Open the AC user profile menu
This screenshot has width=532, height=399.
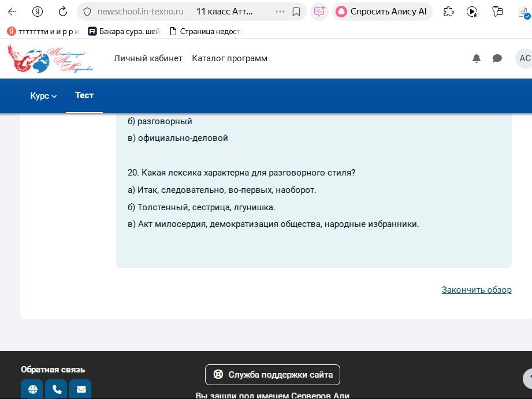524,58
